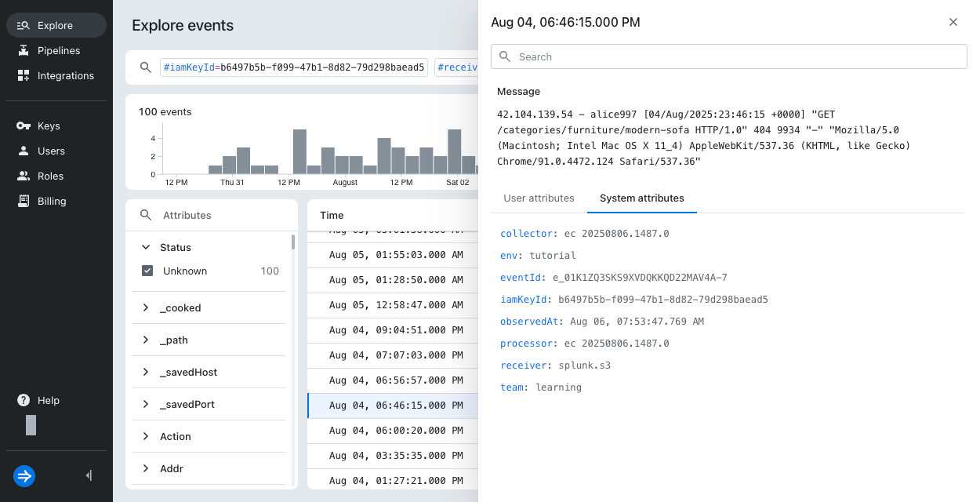
Task: Click the processor attribute key
Action: coord(527,344)
